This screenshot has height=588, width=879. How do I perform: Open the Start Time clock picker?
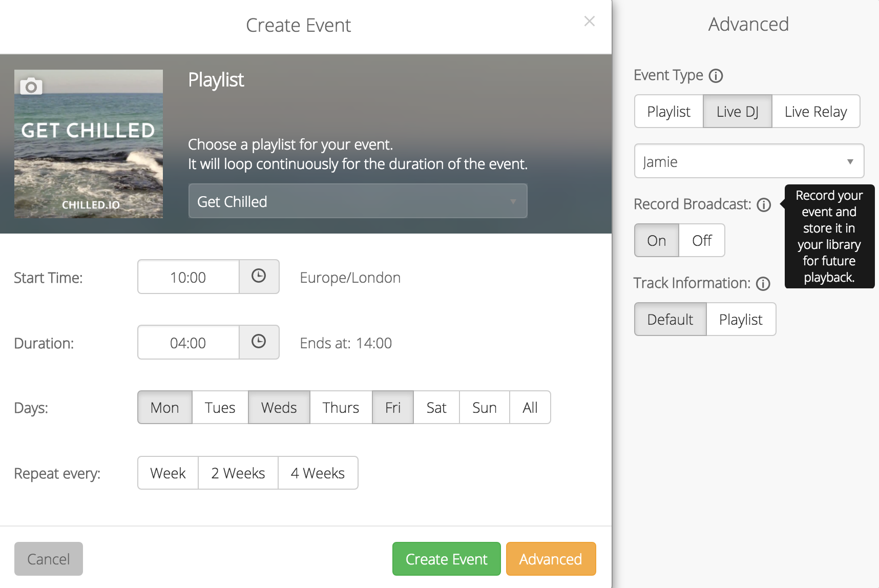(259, 277)
